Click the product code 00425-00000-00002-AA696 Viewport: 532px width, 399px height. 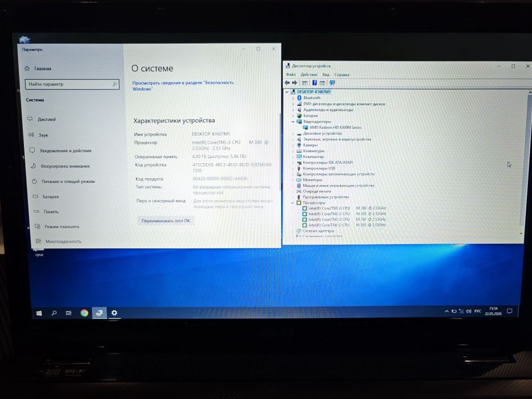click(220, 178)
